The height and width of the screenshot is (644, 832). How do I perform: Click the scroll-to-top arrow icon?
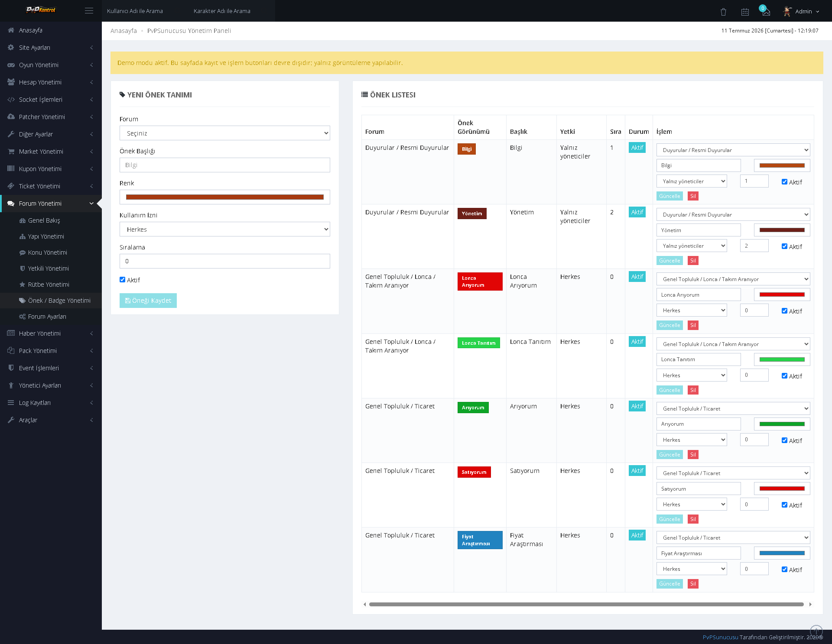816,631
